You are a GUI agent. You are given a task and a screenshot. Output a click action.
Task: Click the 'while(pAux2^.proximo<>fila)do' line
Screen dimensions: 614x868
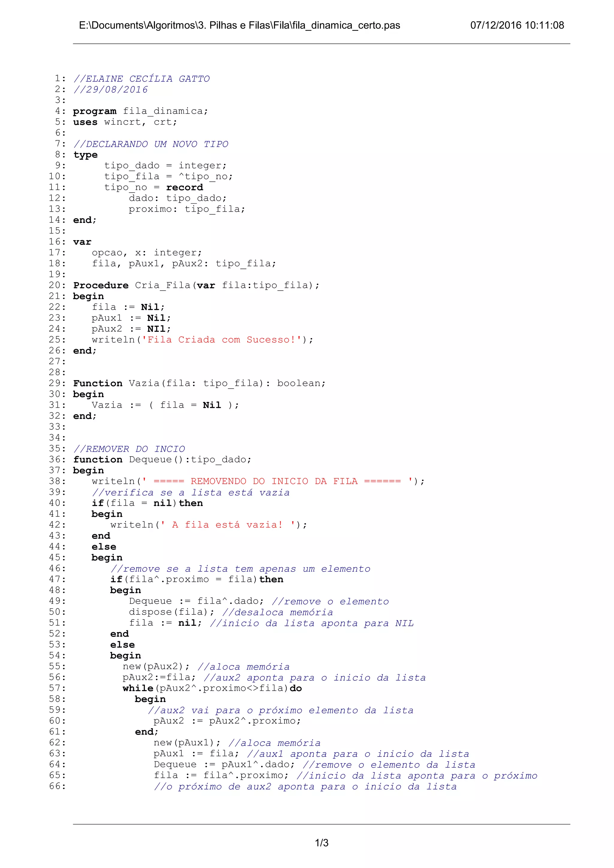212,688
